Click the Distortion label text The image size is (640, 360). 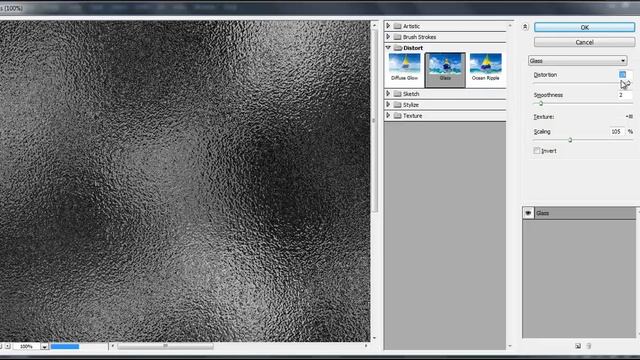[x=545, y=75]
